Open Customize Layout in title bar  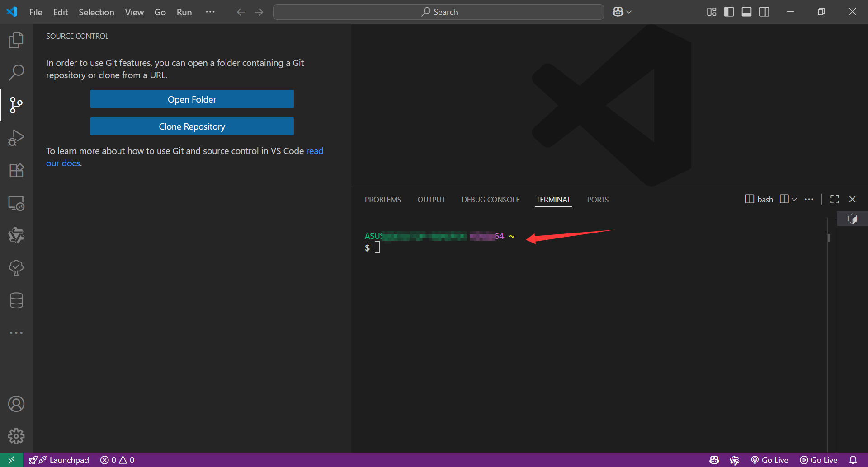[712, 12]
